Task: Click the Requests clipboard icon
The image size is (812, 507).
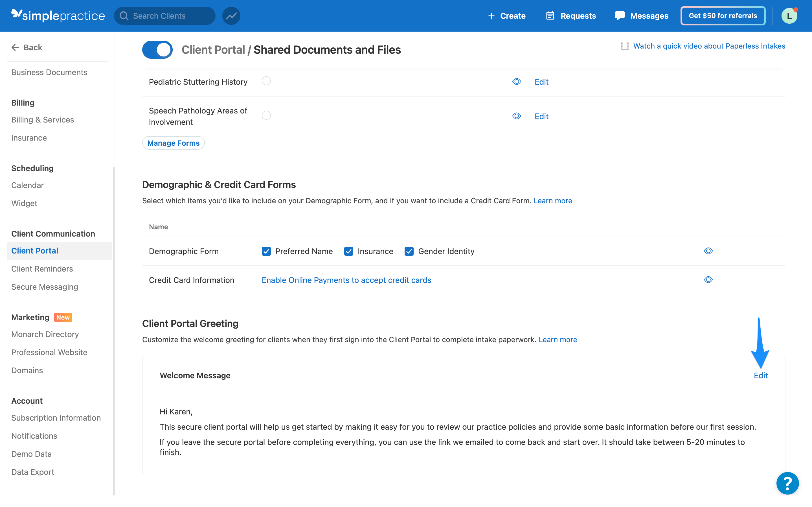Action: (x=550, y=16)
